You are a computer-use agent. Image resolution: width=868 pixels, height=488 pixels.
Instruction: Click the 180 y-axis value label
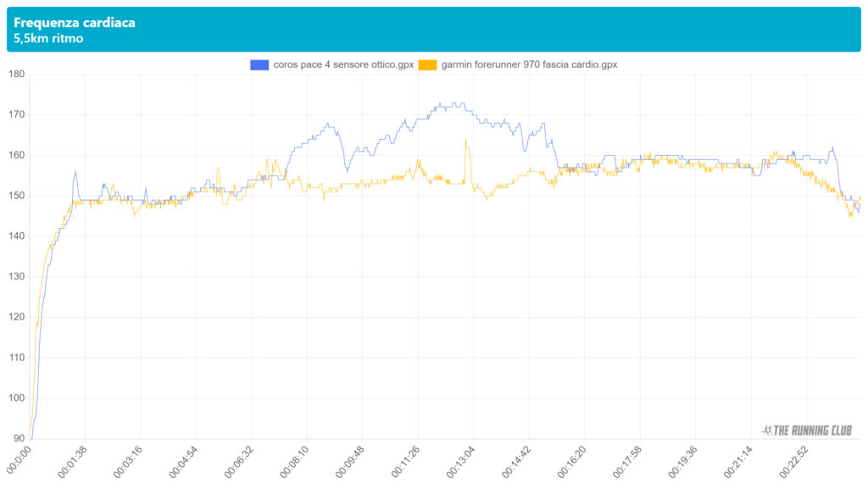point(16,74)
